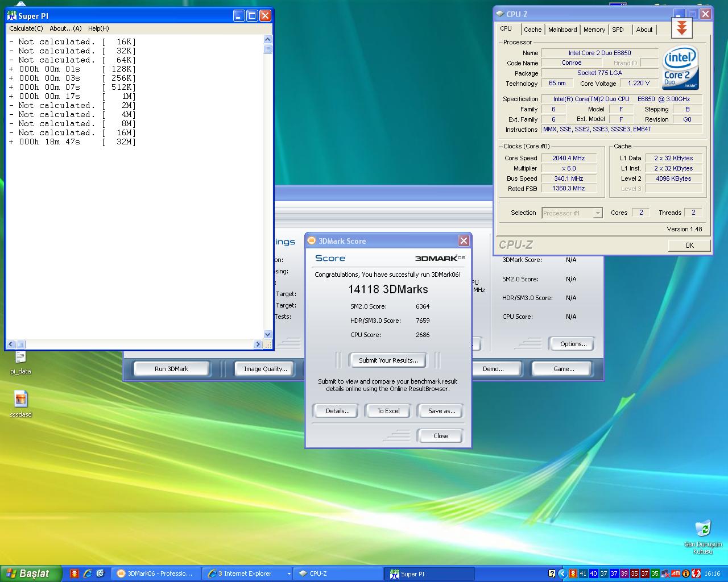Screen dimensions: 728x582
Task: Click the 32M result line in Super PI
Action: click(72, 142)
